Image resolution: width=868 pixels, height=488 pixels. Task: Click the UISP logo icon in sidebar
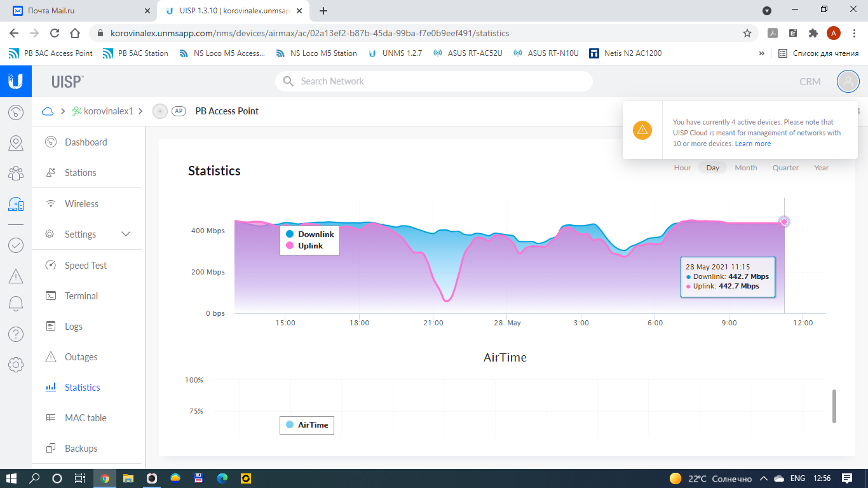[16, 81]
